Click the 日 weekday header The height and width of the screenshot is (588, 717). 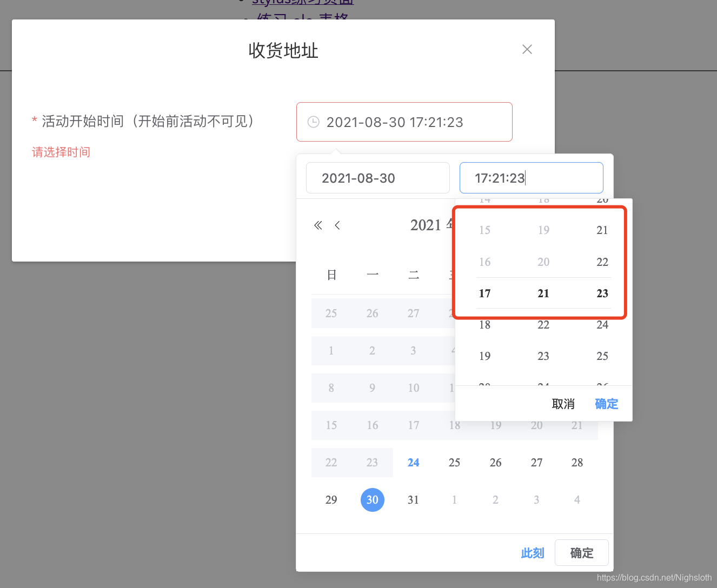click(x=331, y=275)
